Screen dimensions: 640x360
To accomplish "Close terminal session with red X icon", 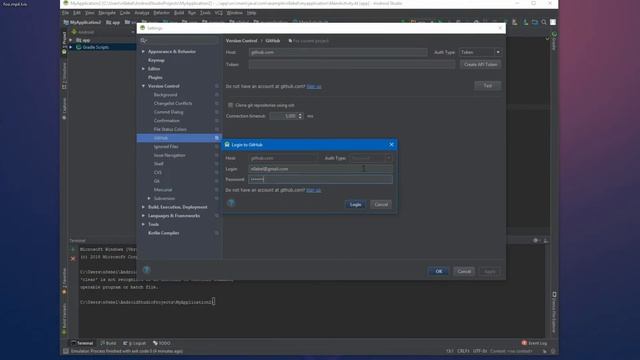I will click(73, 259).
